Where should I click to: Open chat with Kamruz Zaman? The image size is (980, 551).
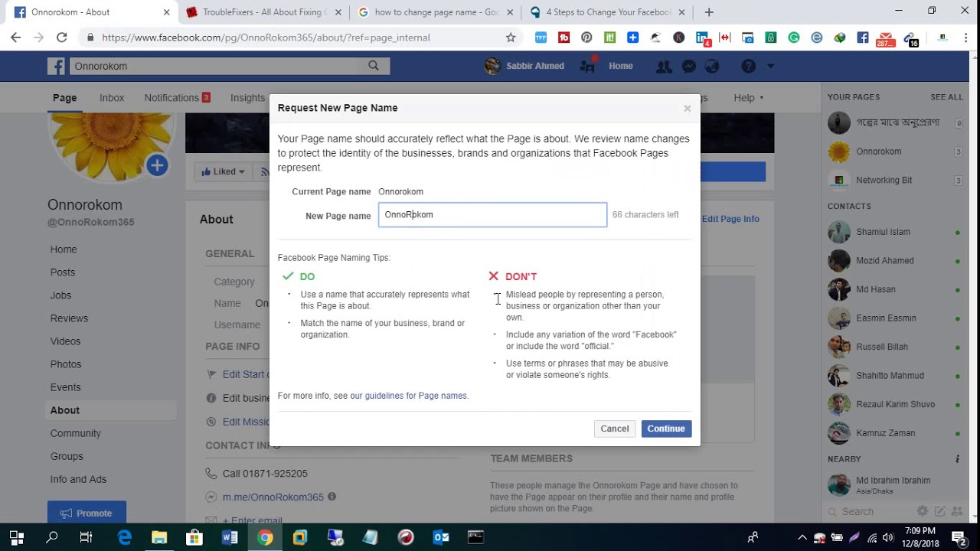click(x=895, y=433)
